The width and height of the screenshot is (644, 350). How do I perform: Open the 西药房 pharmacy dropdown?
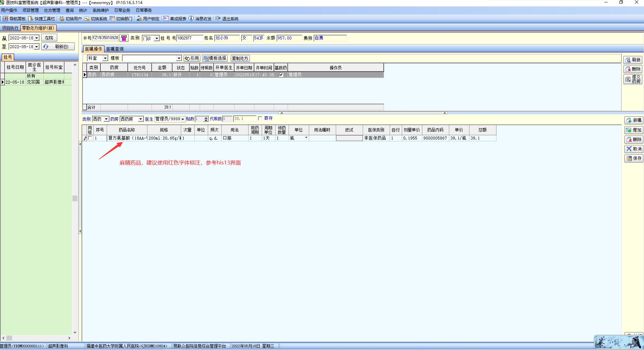pos(140,119)
